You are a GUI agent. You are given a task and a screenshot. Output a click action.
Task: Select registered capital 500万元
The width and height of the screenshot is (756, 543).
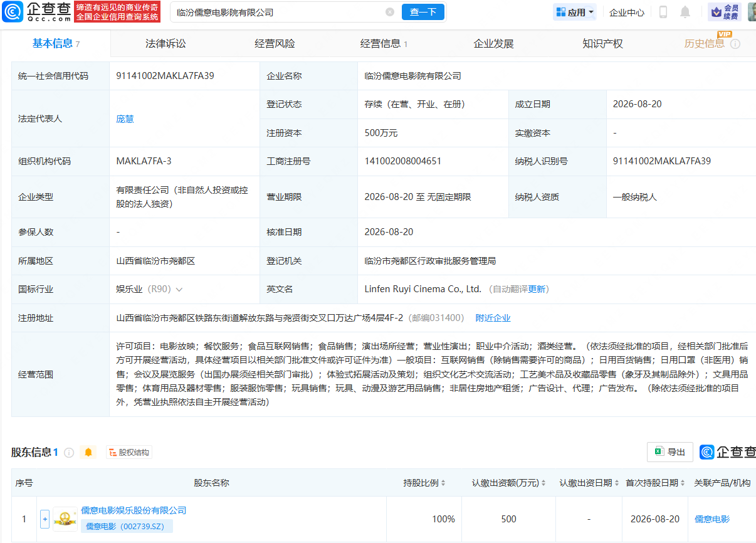tap(381, 133)
